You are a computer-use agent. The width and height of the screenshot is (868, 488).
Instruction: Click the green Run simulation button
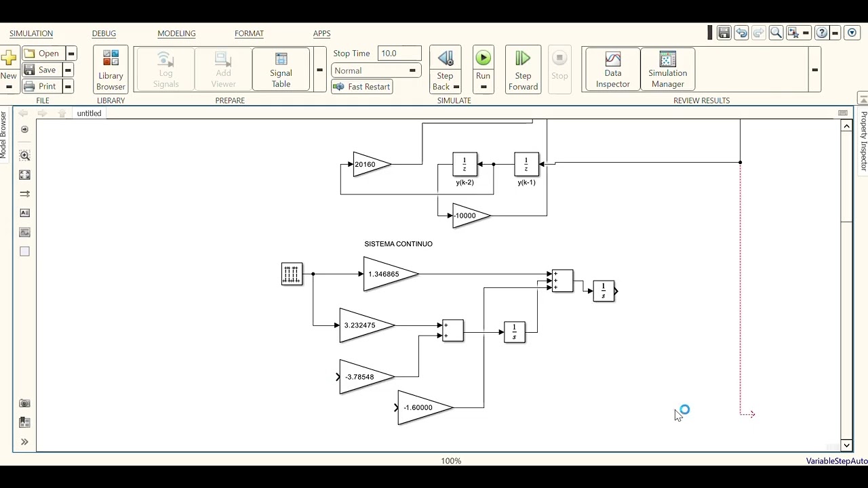click(x=483, y=59)
